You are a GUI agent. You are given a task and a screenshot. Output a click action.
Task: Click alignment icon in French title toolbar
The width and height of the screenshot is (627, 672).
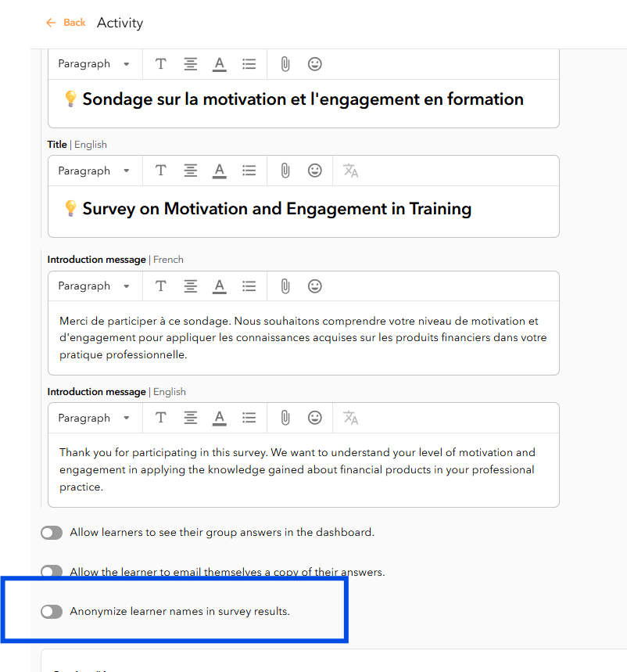click(190, 64)
